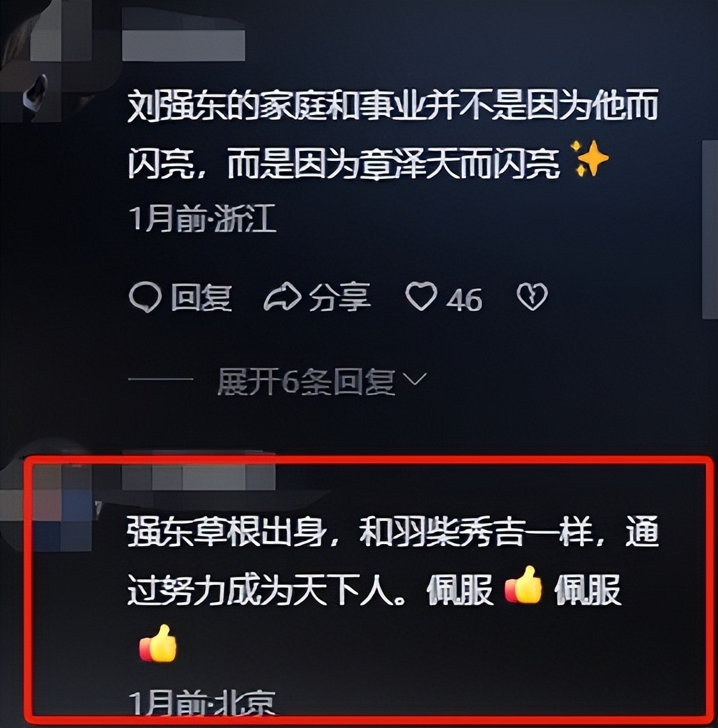Dislike the comment via broken heart icon
The width and height of the screenshot is (718, 728).
(532, 297)
